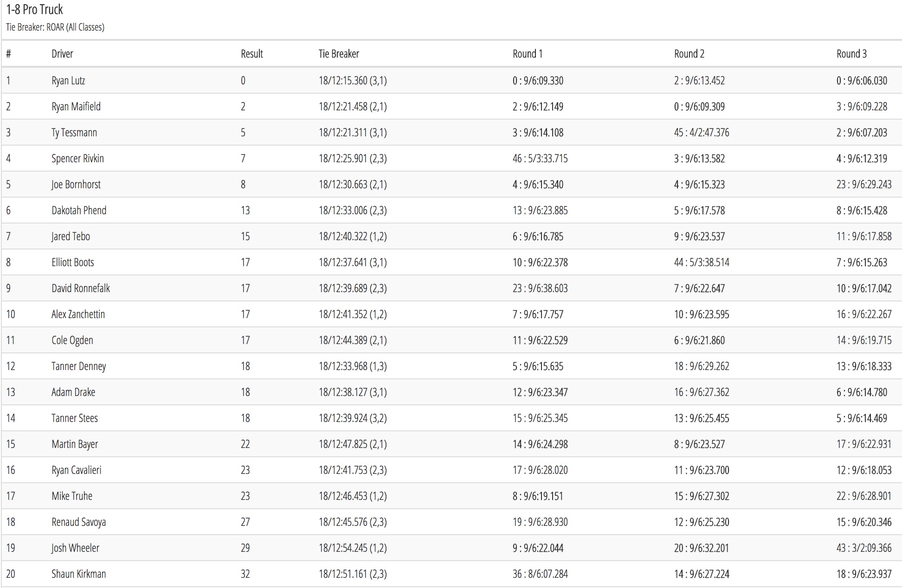The width and height of the screenshot is (902, 588).
Task: Click Round 1 cell '5 : 9/6:15.635'
Action: coord(538,366)
